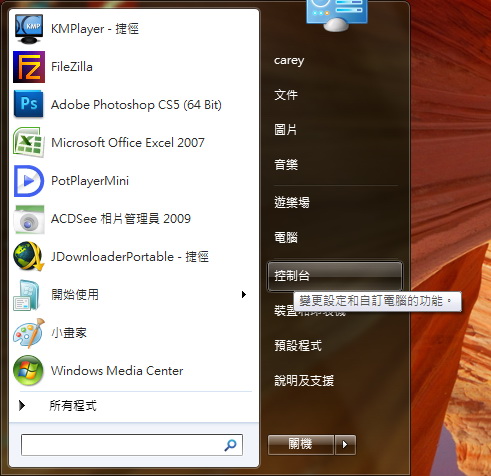Click the PotPlayerMini label
Screen dimensions: 491x476
coord(90,181)
